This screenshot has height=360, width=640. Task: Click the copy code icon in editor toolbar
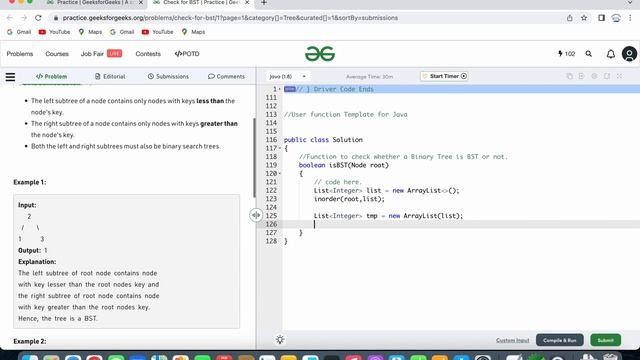569,76
